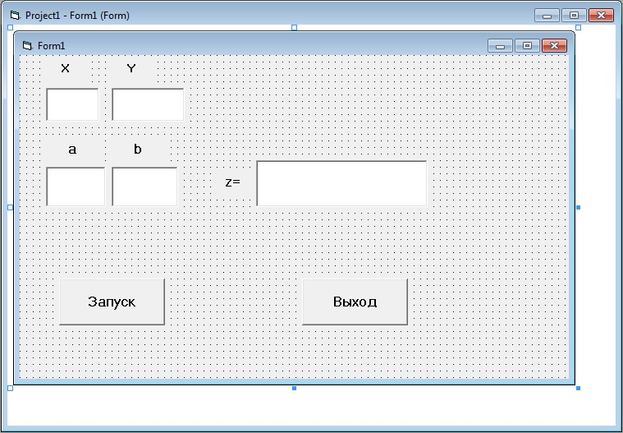Click the Form1 title bar text
Screen dimensions: 623x433
point(51,46)
